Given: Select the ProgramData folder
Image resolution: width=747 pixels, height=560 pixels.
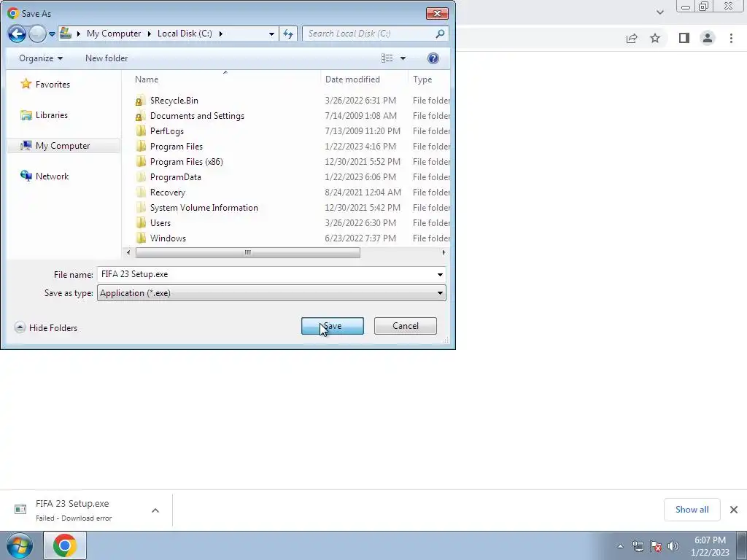Looking at the screenshot, I should pos(175,176).
